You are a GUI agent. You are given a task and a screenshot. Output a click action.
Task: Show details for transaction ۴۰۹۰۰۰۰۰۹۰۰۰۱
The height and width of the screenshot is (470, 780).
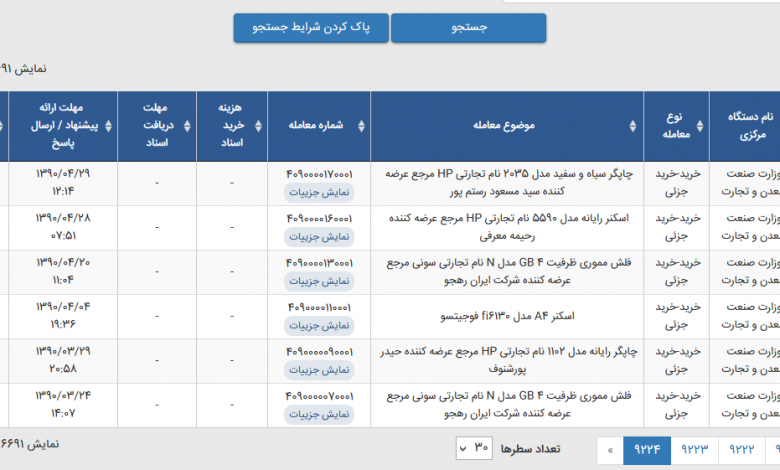click(x=319, y=370)
